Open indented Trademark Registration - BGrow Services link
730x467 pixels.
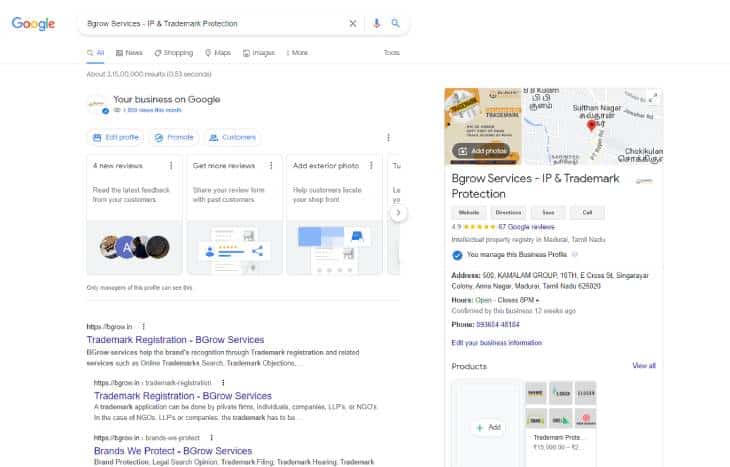(182, 396)
